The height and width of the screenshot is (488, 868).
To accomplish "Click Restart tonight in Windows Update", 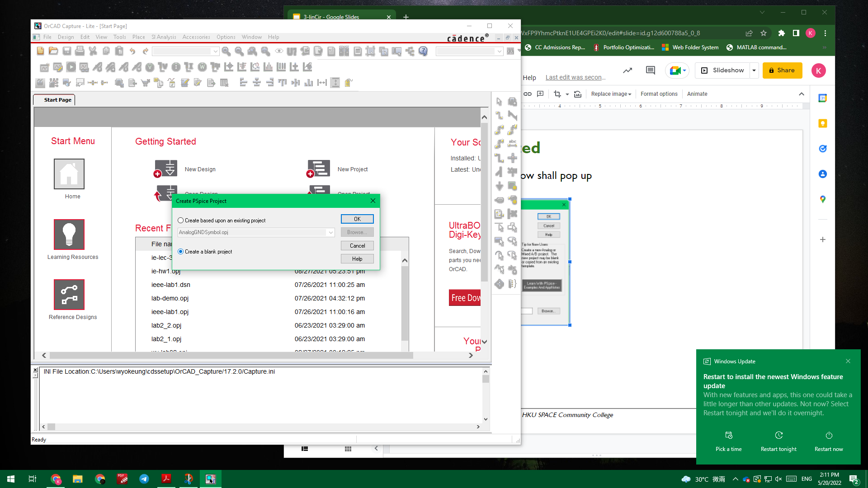I will pyautogui.click(x=778, y=441).
